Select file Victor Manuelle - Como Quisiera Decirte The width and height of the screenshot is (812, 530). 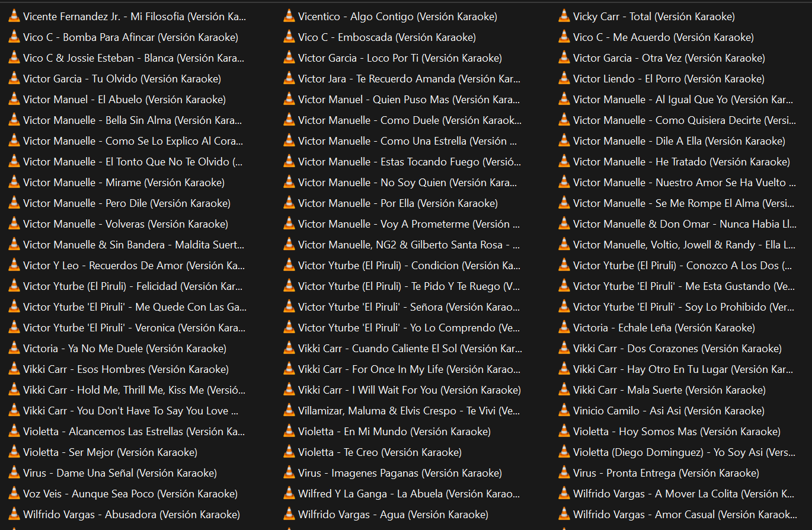(677, 120)
